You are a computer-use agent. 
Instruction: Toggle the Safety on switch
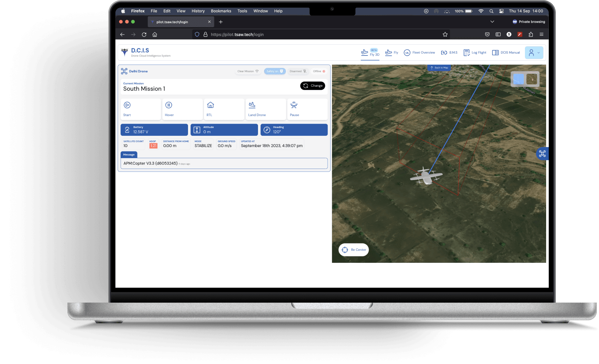tap(275, 71)
